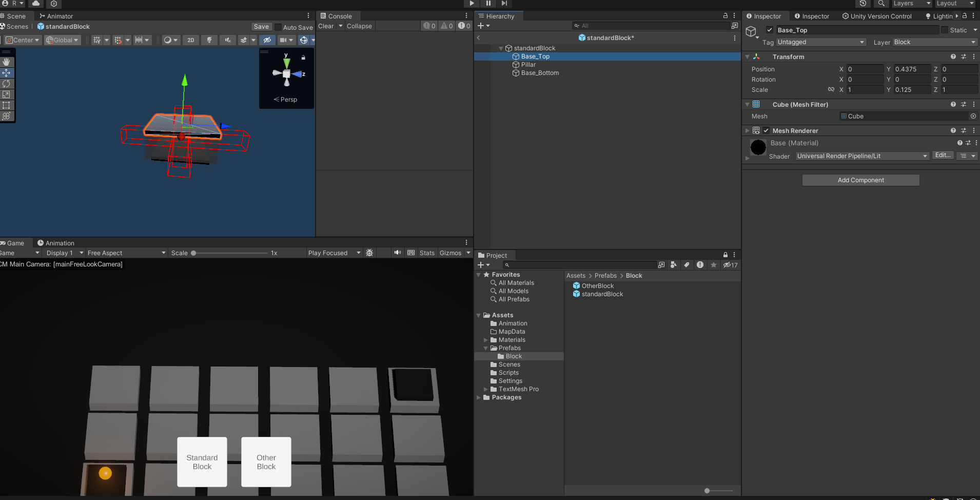Toggle 2D view mode in Scene
Screen dimensions: 980x500
(190, 40)
